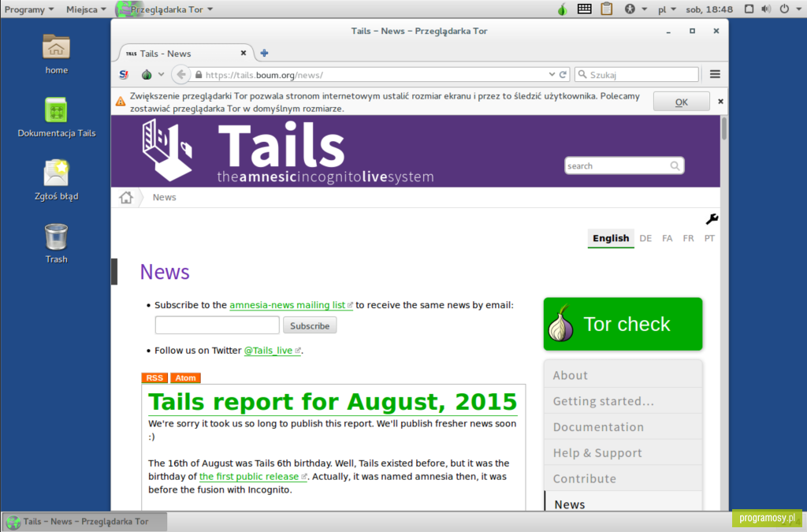
Task: Open Dokumentacja Tails desktop icon
Action: point(56,117)
